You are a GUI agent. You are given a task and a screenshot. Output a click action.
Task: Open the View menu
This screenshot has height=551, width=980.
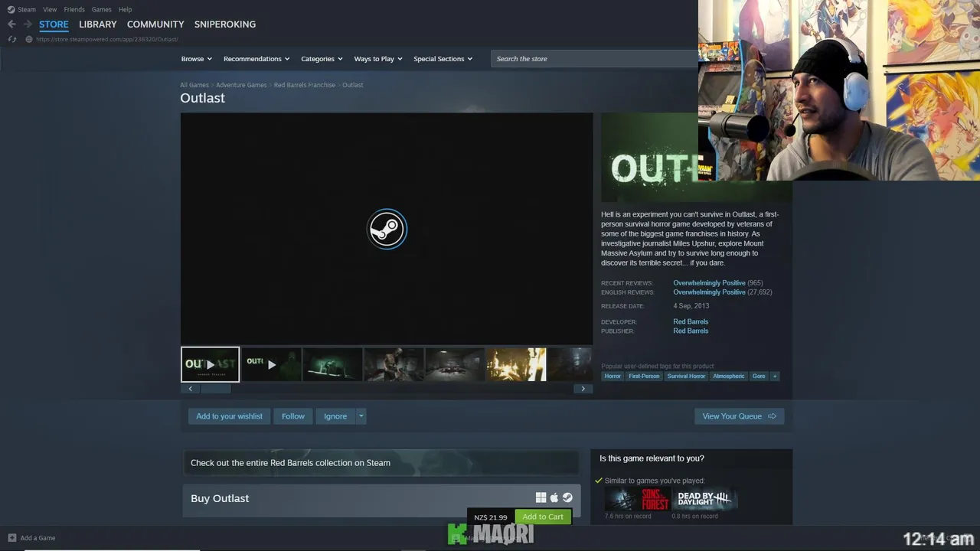click(50, 9)
